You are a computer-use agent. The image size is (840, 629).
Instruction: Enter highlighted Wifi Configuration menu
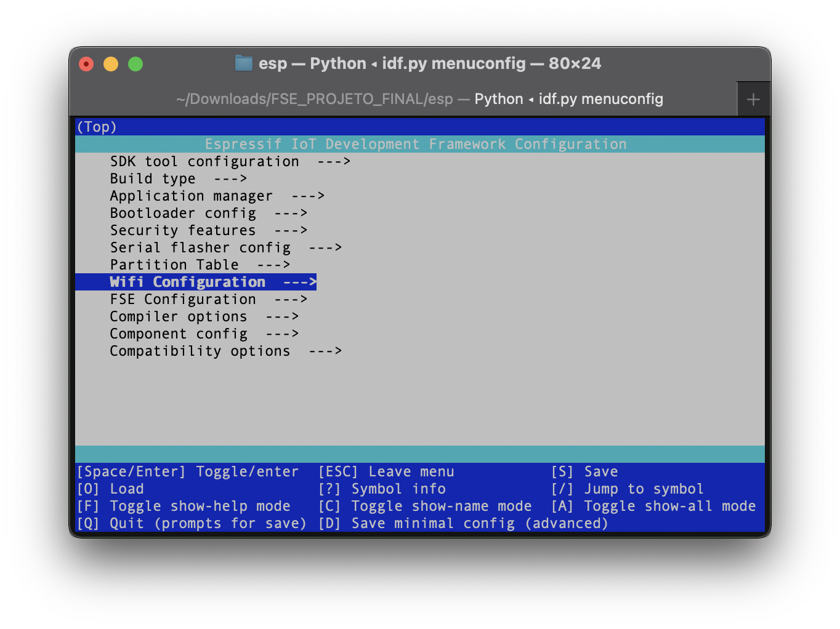(x=196, y=282)
